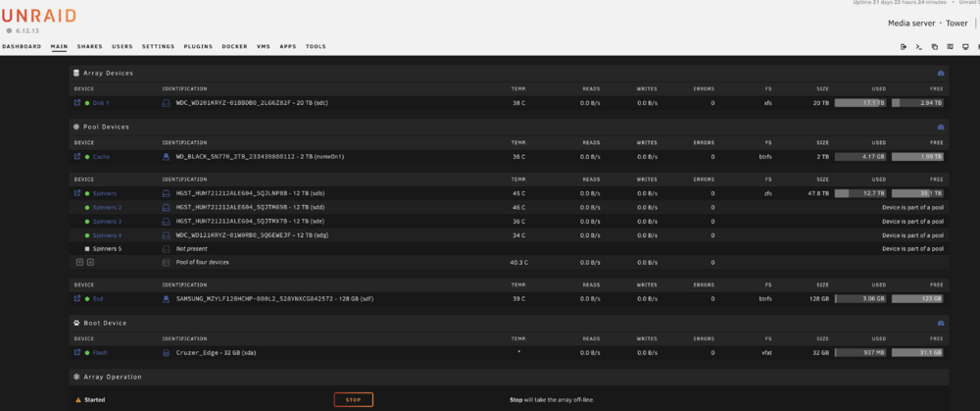Viewport: 980px width, 411px height.
Task: Open the Spinners device link
Action: coord(105,194)
